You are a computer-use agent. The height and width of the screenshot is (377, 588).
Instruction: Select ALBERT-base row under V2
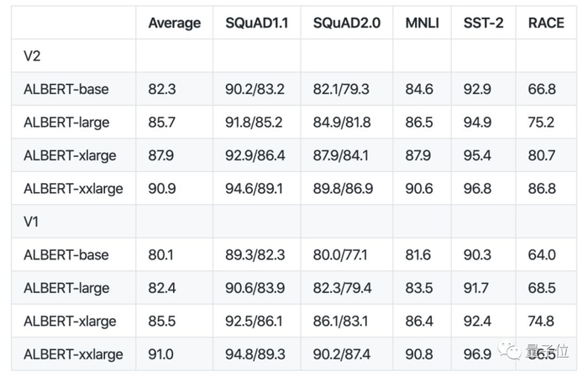click(66, 89)
